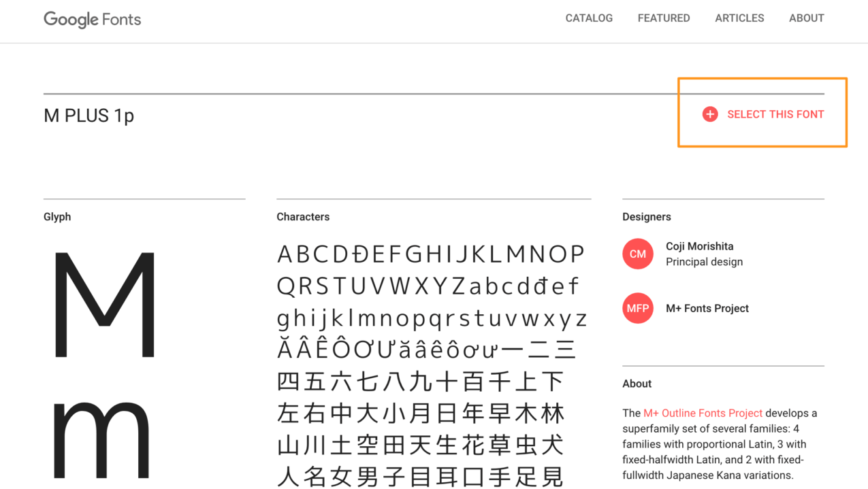Click the Principal design role text
The image size is (868, 489).
tap(704, 262)
